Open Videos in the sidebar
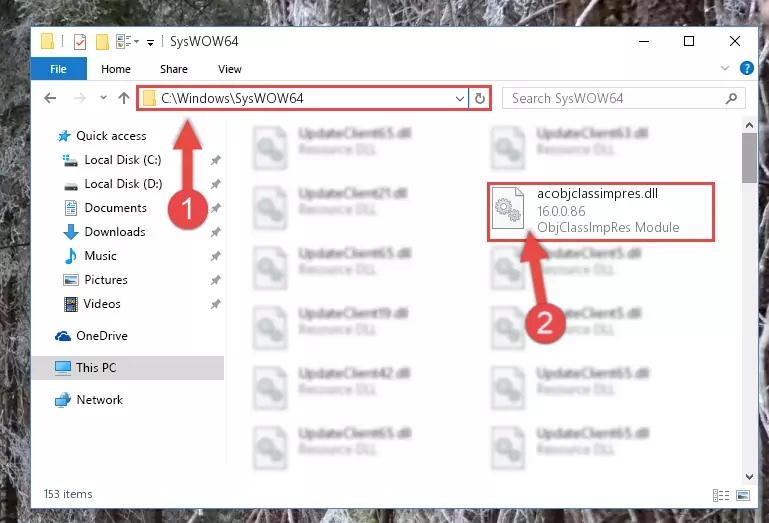769x523 pixels. coord(102,304)
